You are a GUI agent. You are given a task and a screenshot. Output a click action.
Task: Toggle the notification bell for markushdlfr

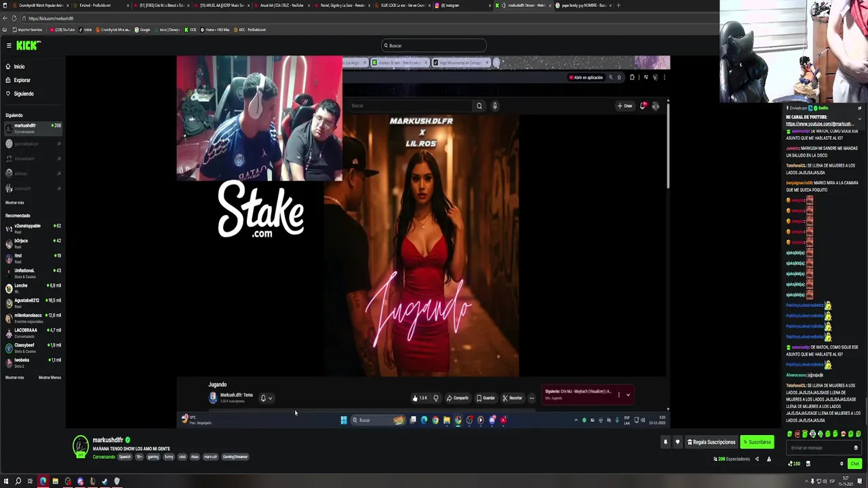[x=665, y=442]
